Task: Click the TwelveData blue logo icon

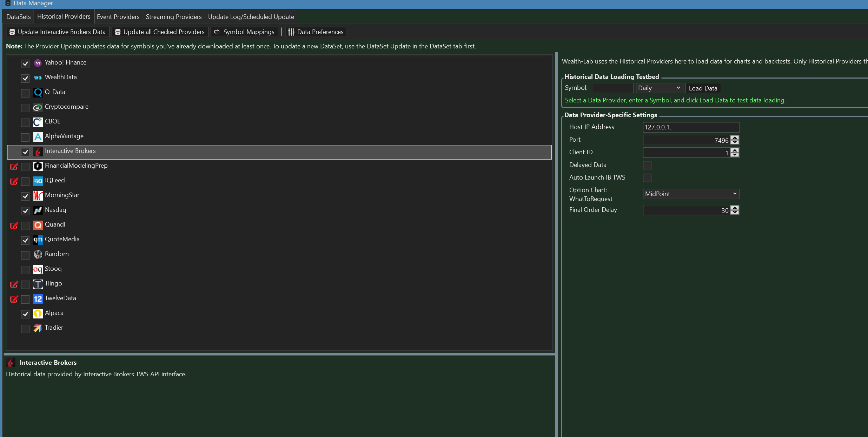Action: coord(38,298)
